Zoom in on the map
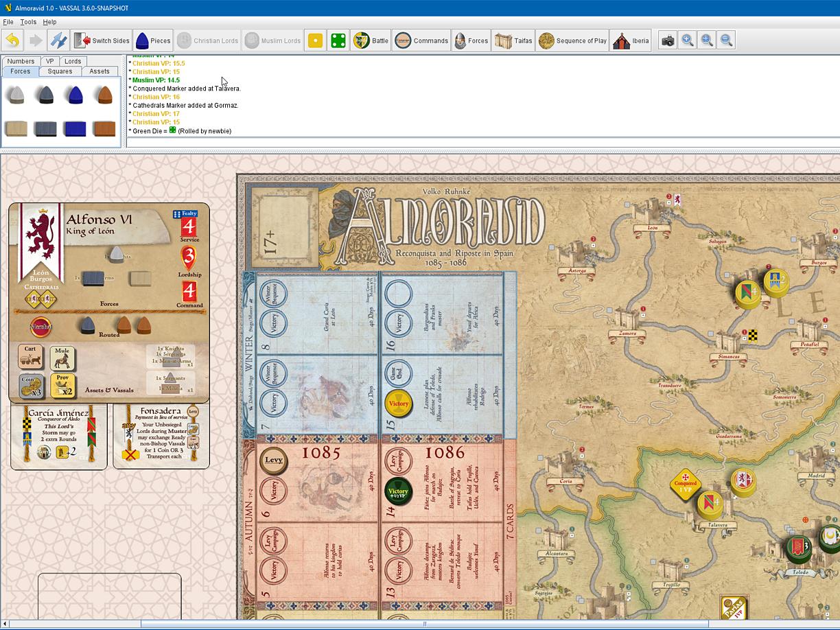840x630 pixels. pyautogui.click(x=687, y=40)
